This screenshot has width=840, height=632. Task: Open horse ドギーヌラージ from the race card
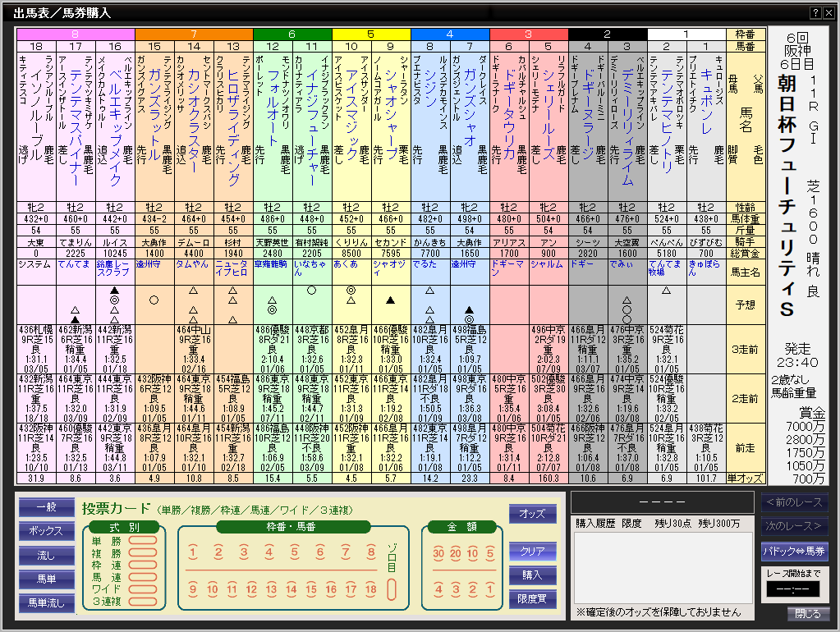(x=588, y=115)
